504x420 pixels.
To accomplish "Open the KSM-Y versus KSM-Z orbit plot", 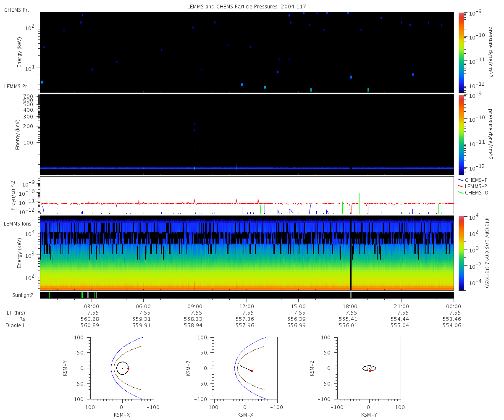I will point(369,368).
